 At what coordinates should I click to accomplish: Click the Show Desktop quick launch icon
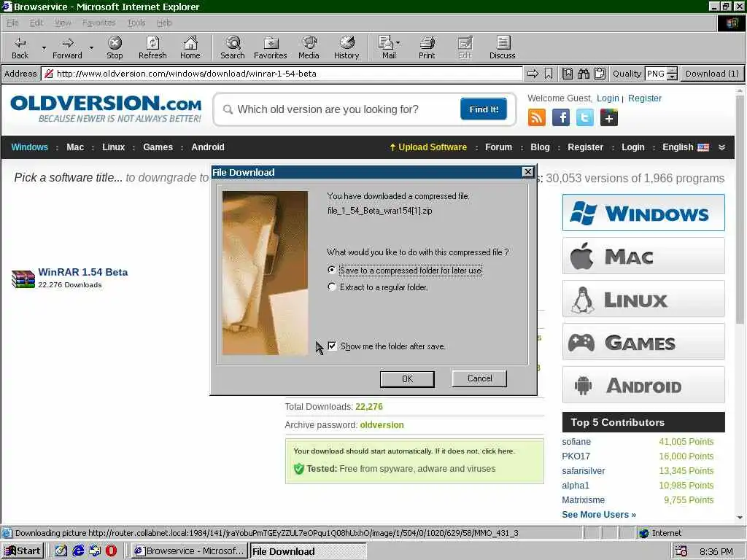pos(61,551)
